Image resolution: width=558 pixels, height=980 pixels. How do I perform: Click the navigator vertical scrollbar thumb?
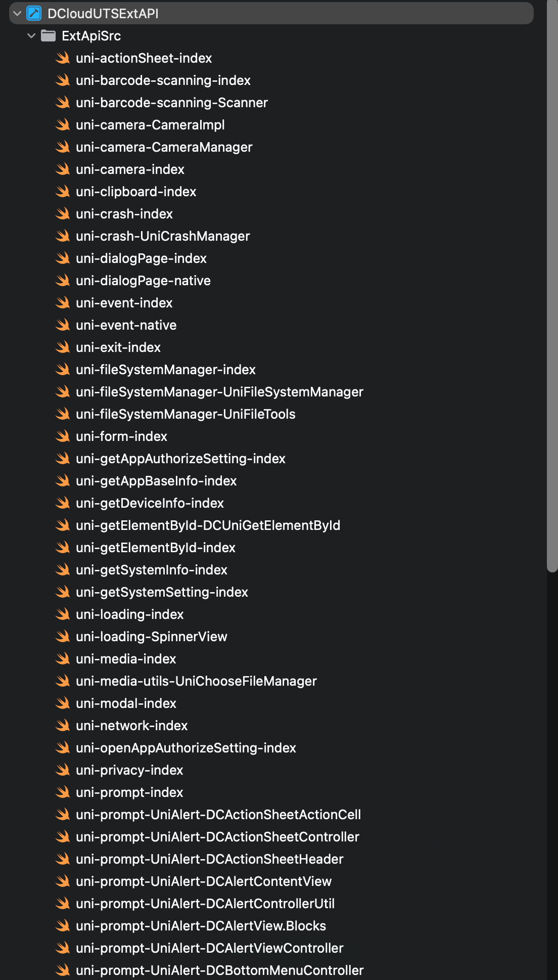click(552, 286)
